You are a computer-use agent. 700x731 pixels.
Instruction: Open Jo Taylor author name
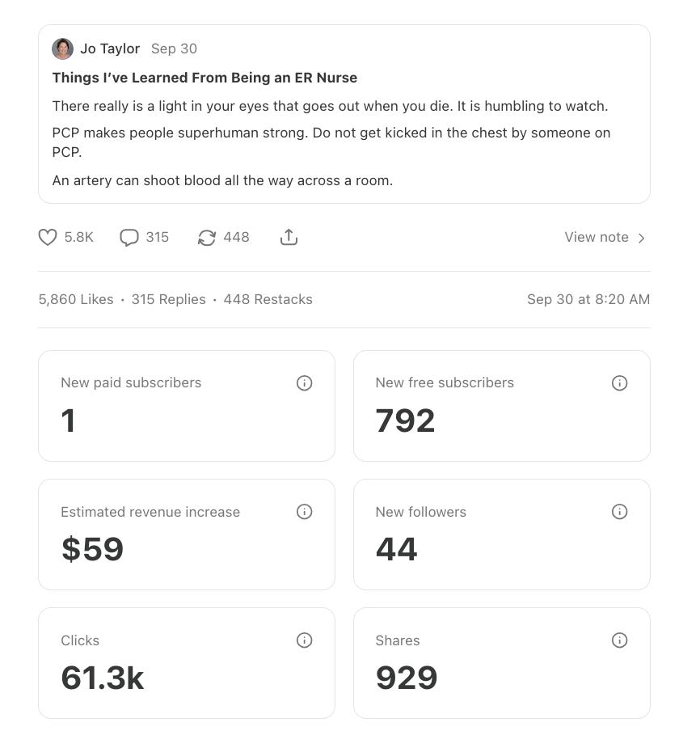(x=110, y=49)
